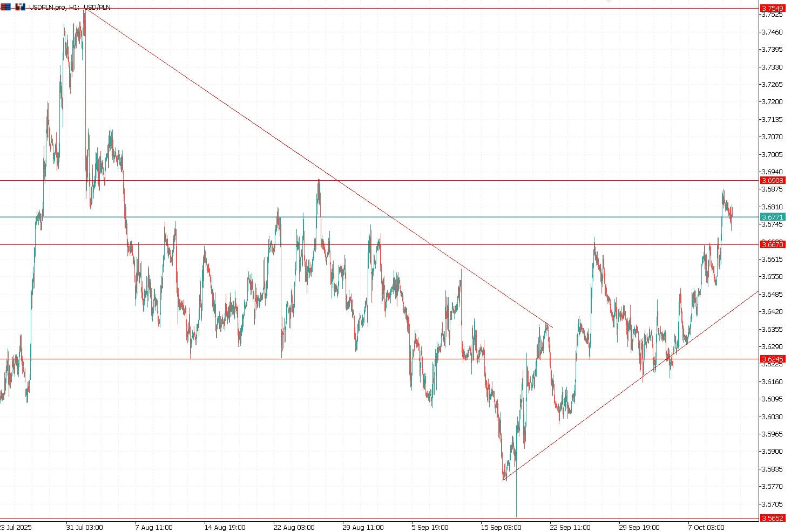The image size is (791, 532).
Task: Click the 22 Aug 03:00 time label
Action: tap(294, 527)
